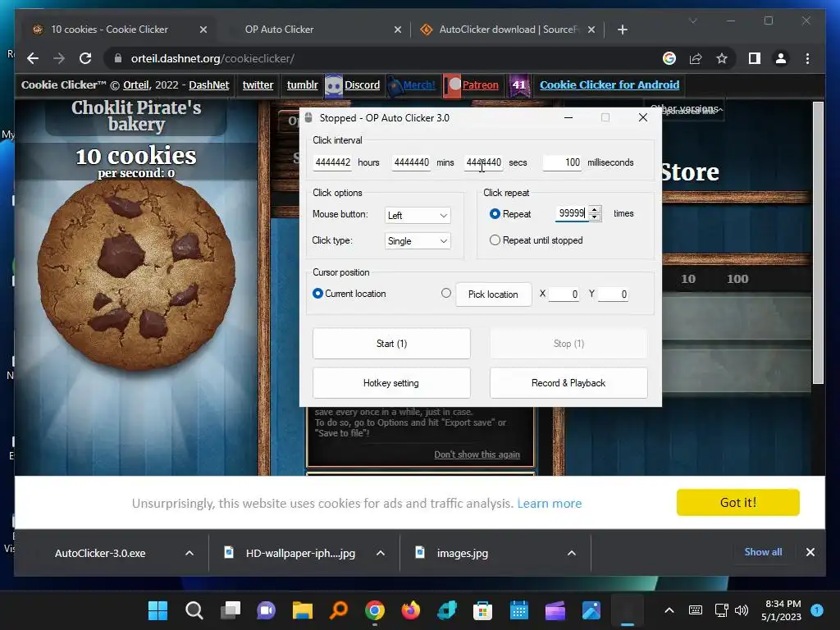Close the 10 cookies tab
The image size is (840, 630).
tap(203, 30)
